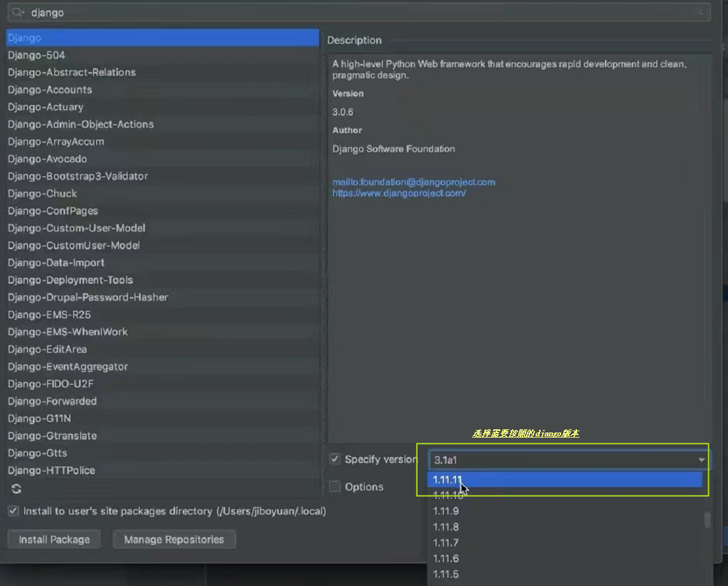The image size is (728, 586).
Task: Select the Django-Actuary package
Action: tap(162, 107)
